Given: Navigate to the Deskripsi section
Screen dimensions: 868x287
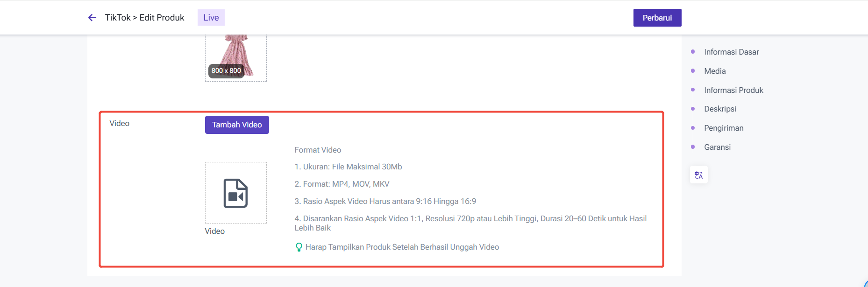Looking at the screenshot, I should [x=720, y=109].
